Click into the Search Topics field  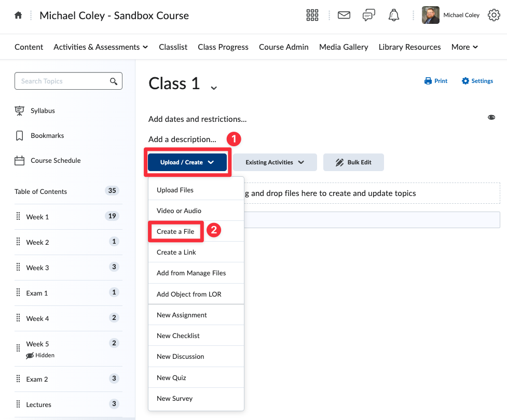tap(62, 81)
